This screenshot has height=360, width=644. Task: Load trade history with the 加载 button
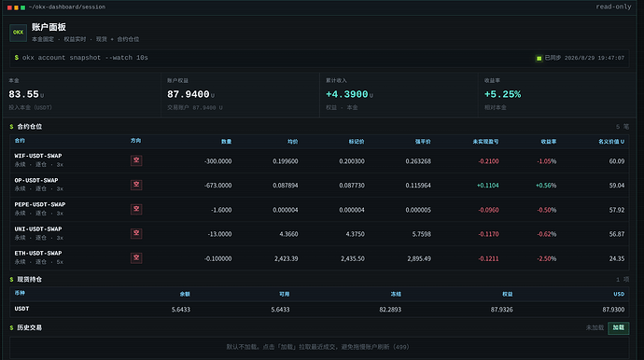coord(618,327)
